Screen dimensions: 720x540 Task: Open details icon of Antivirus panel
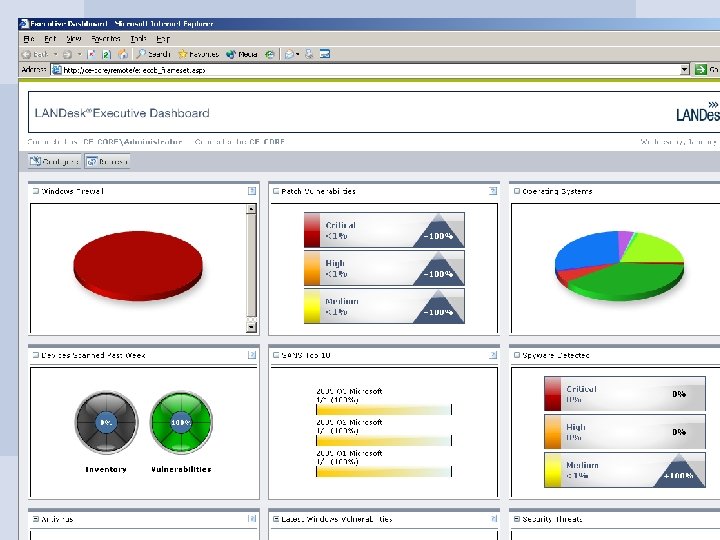pyautogui.click(x=252, y=519)
